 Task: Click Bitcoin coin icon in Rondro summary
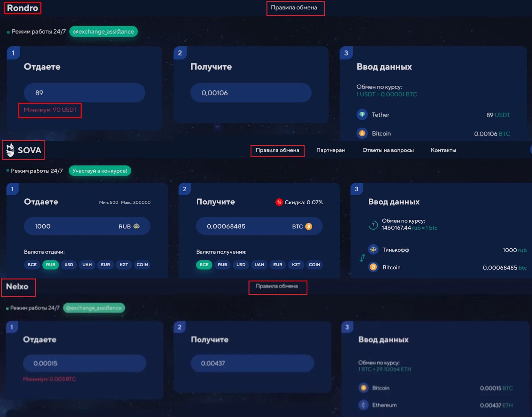[362, 134]
